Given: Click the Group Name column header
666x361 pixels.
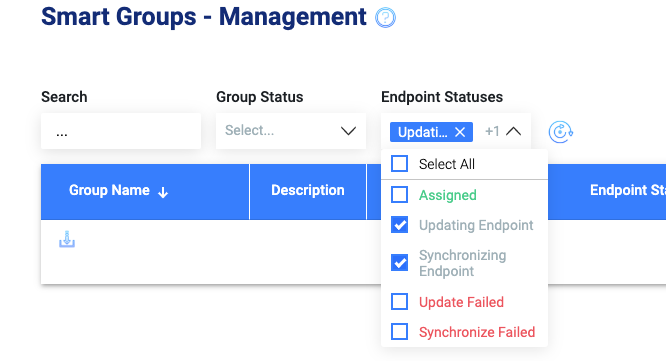Looking at the screenshot, I should (x=109, y=190).
